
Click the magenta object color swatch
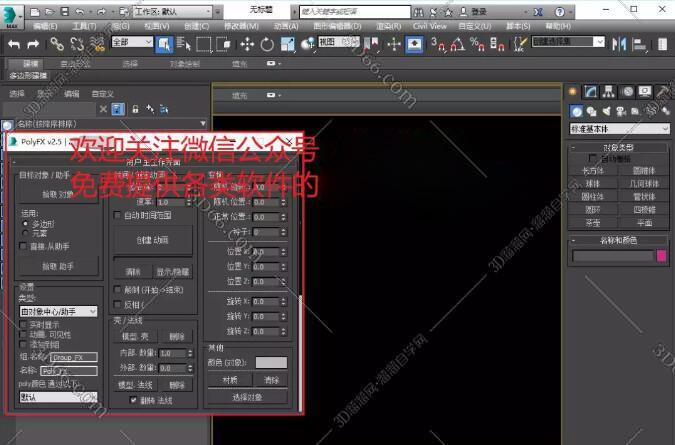661,256
